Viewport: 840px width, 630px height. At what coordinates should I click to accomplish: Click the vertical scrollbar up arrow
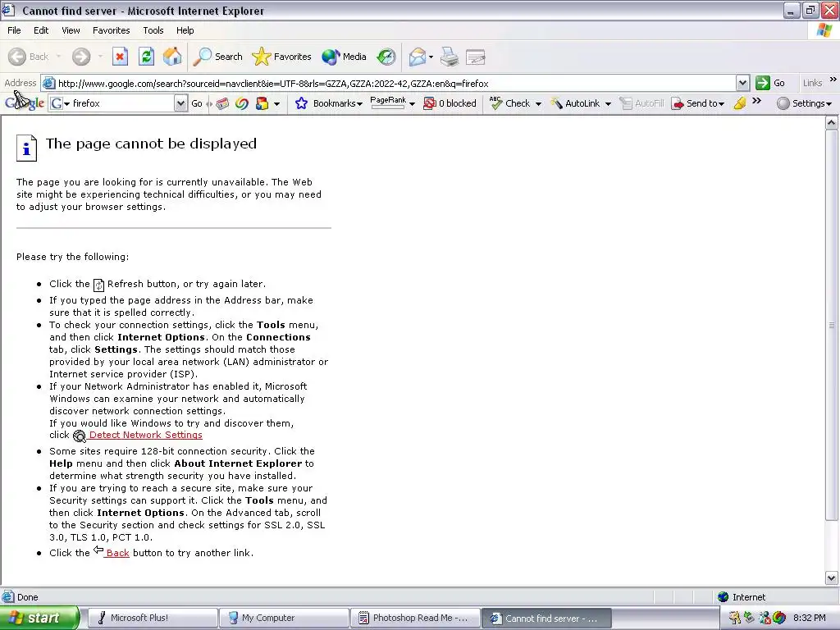[832, 123]
